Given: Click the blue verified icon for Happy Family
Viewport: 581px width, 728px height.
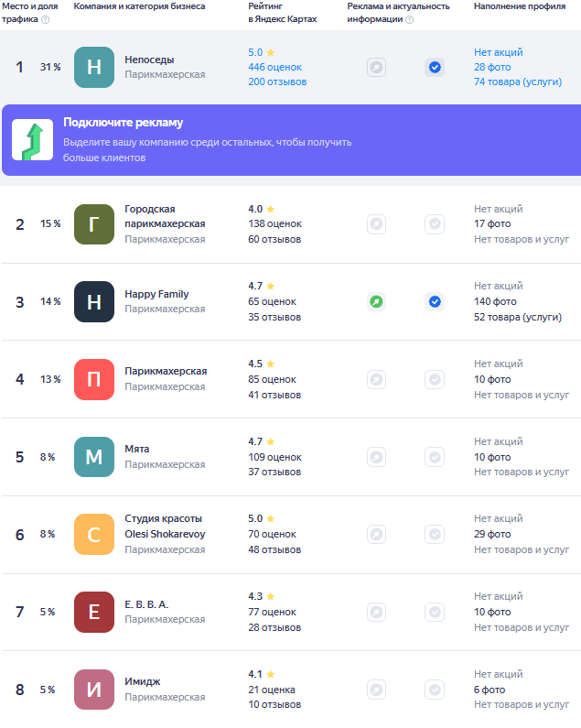Looking at the screenshot, I should 435,302.
